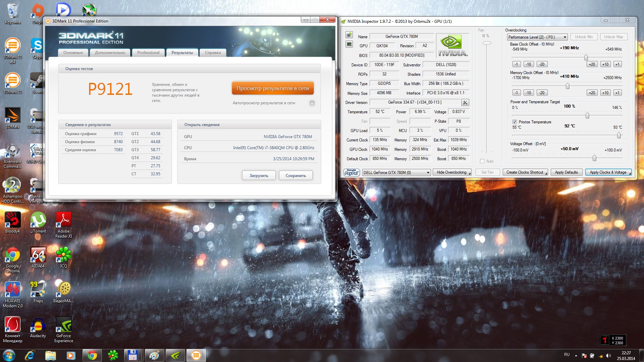Open the Дополнительно tab
Screen dimensions: 644x362
tap(110, 53)
